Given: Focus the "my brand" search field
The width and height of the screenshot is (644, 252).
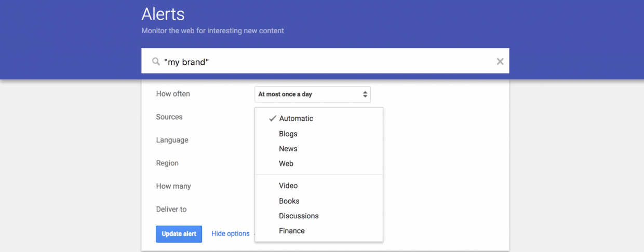Looking at the screenshot, I should coord(325,62).
